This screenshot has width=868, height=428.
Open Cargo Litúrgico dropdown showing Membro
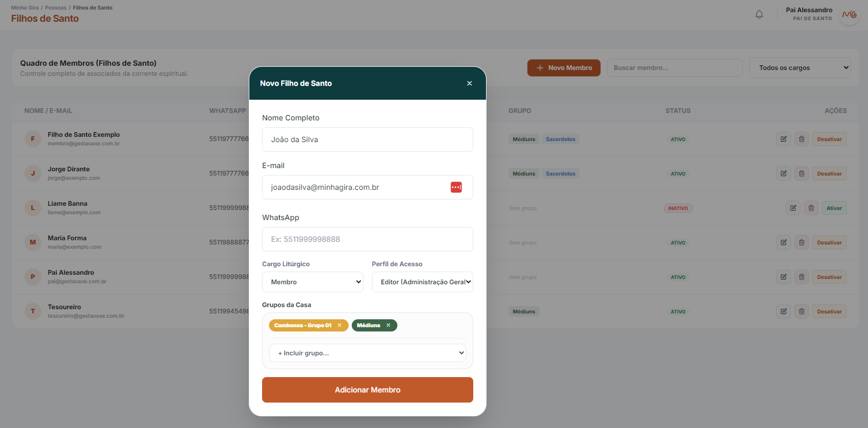click(313, 282)
